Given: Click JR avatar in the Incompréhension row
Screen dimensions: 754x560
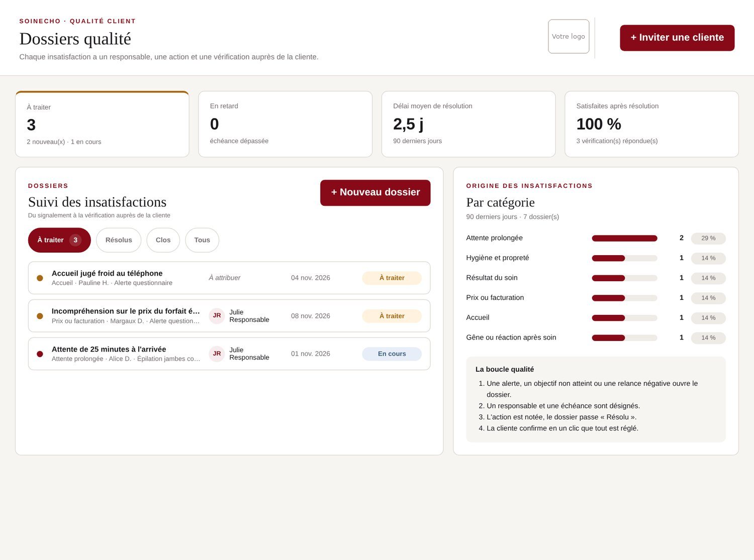Looking at the screenshot, I should (217, 316).
